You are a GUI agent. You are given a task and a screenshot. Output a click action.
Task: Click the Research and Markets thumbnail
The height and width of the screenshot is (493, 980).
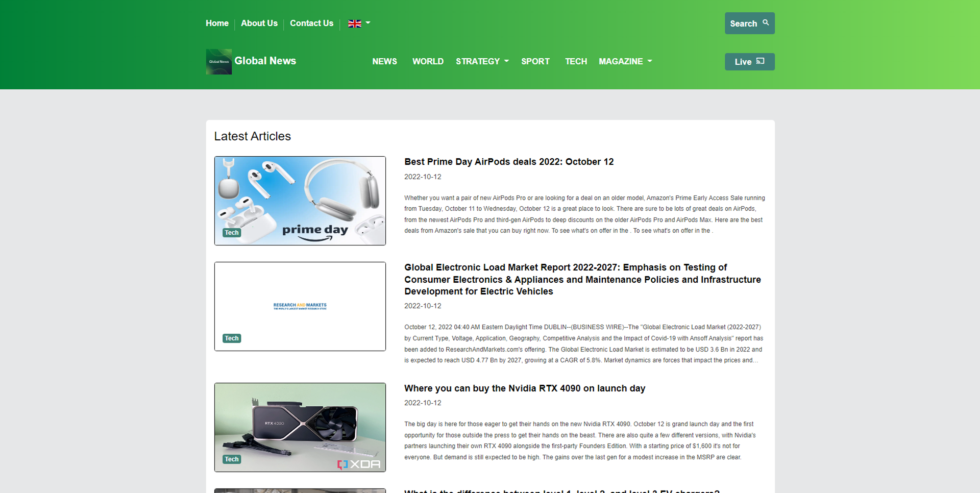[x=300, y=306]
